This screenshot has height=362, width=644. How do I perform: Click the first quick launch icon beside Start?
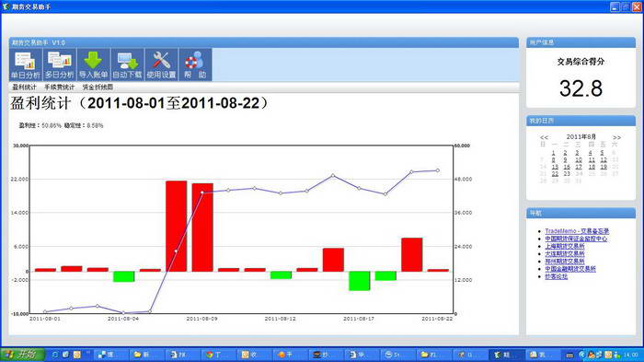(x=54, y=355)
